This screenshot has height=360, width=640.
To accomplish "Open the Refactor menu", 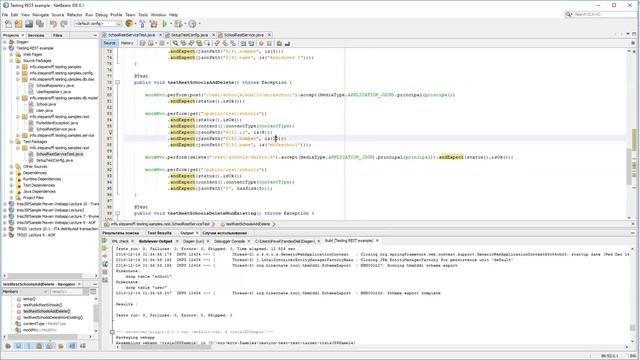I will click(x=75, y=15).
